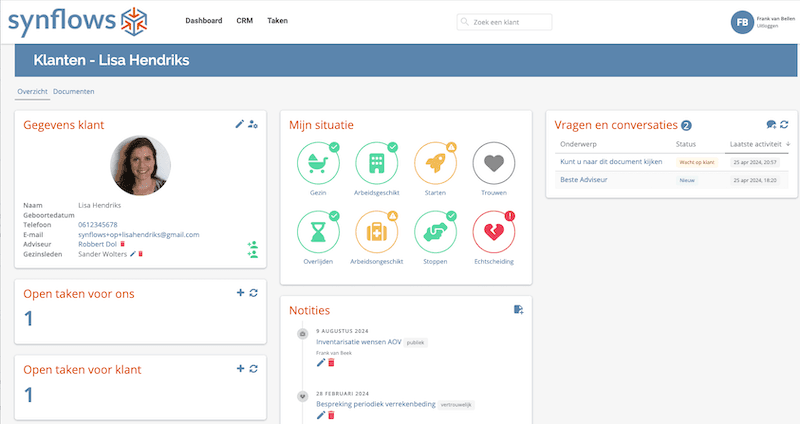
Task: Delete the Bespreking periodiek verrekenbeding note
Action: point(331,415)
